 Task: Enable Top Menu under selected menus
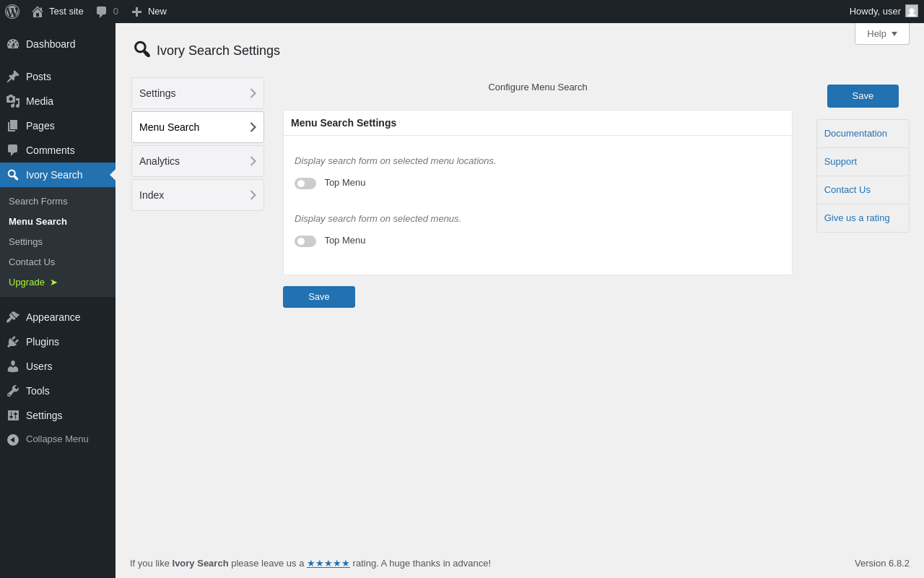pos(305,241)
